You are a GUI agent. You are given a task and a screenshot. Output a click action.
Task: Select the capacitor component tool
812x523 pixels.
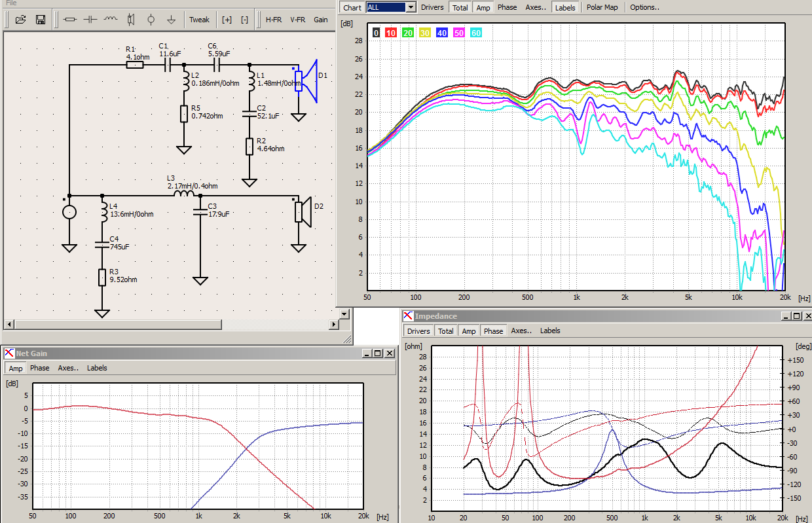tap(90, 20)
